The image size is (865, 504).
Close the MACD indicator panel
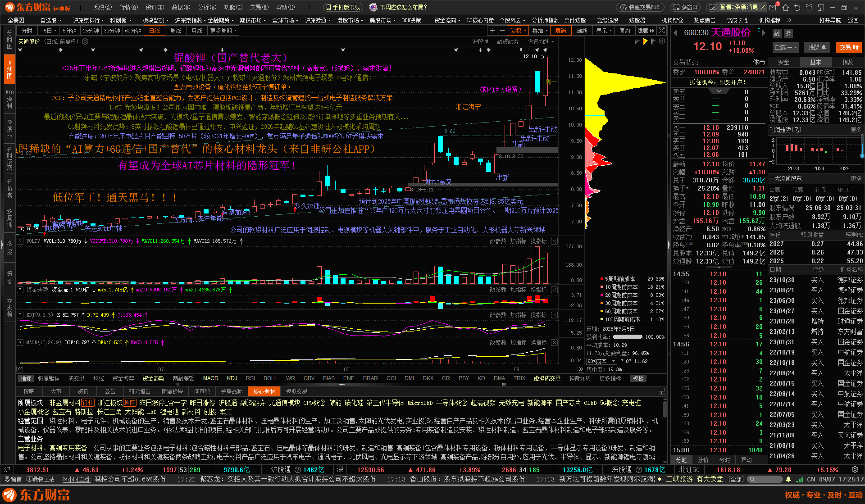tap(555, 343)
